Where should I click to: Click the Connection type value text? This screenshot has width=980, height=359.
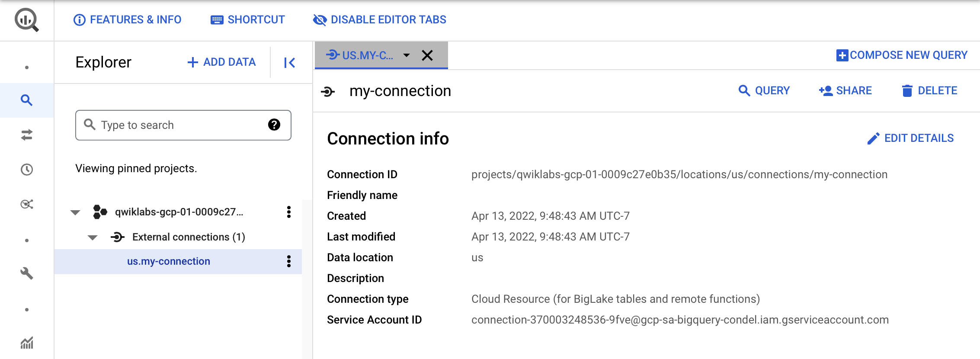point(615,299)
